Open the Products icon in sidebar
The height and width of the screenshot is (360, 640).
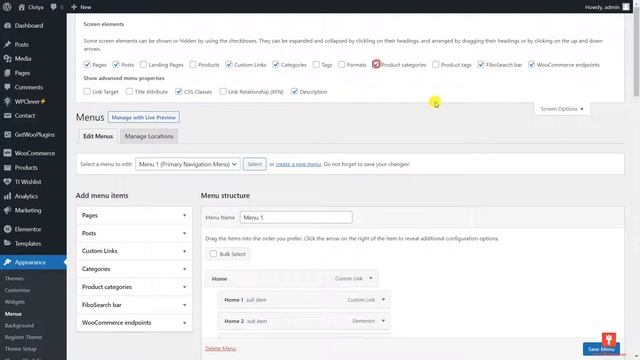pos(7,167)
